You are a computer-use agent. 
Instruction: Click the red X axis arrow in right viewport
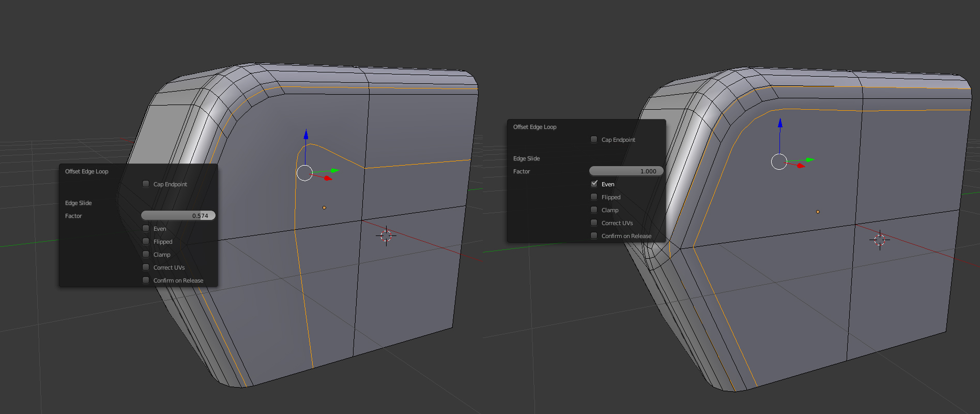pos(801,166)
